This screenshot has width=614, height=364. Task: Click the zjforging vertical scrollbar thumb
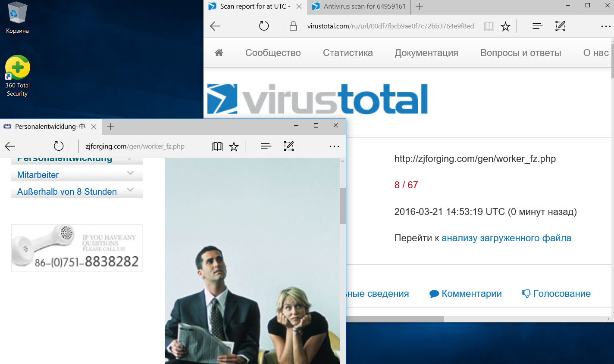click(x=343, y=206)
